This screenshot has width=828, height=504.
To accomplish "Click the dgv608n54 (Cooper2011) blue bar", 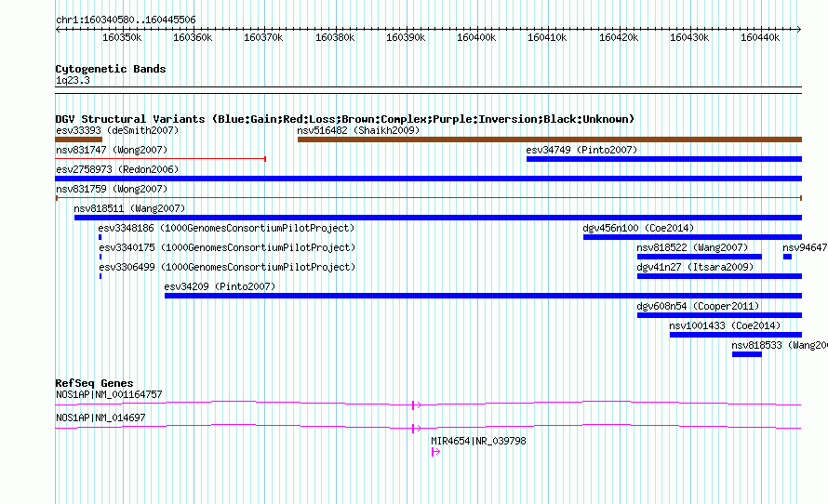I will (x=719, y=315).
